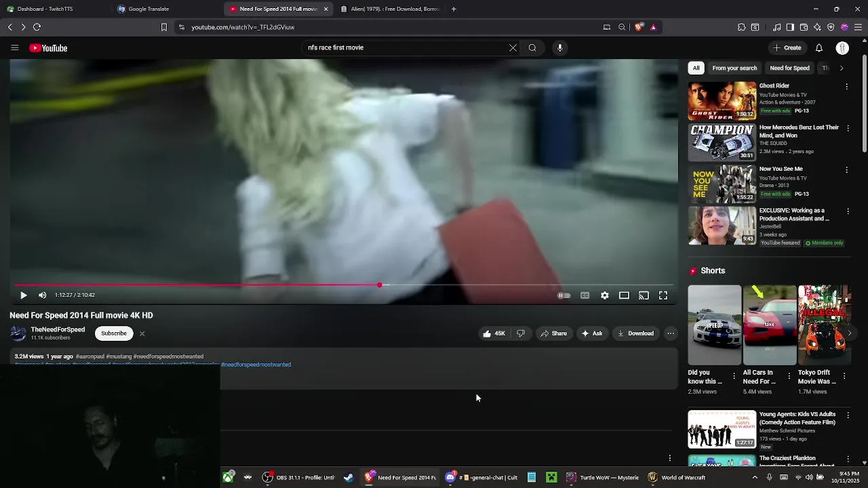This screenshot has height=488, width=868.
Task: Dislike the video
Action: click(x=520, y=333)
